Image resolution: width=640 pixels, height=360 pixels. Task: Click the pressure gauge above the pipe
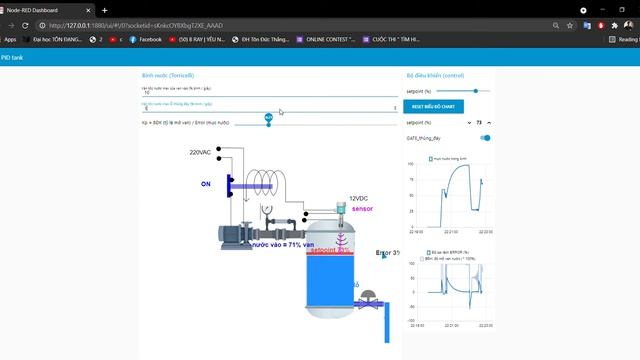point(267,210)
